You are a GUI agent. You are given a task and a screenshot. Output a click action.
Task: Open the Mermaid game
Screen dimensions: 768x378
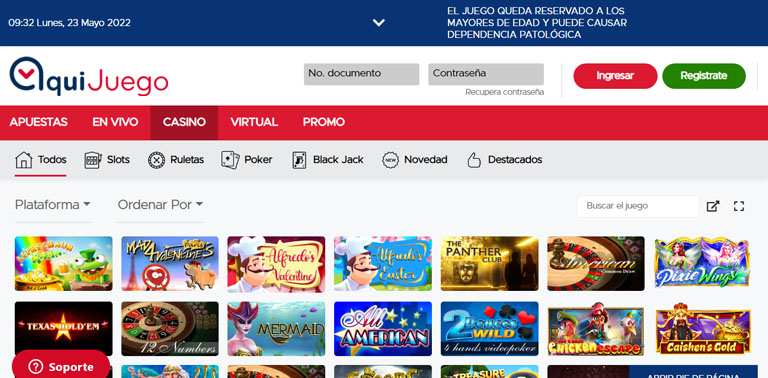tap(276, 329)
